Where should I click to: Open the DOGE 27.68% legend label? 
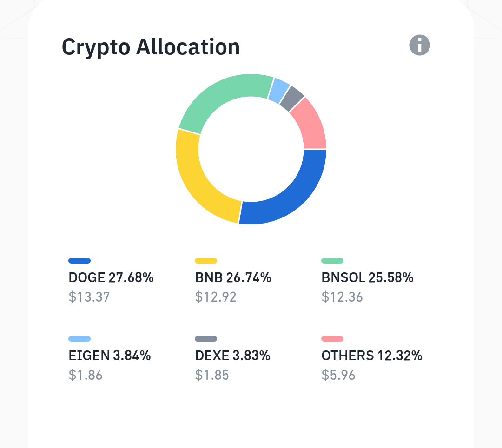pyautogui.click(x=111, y=278)
